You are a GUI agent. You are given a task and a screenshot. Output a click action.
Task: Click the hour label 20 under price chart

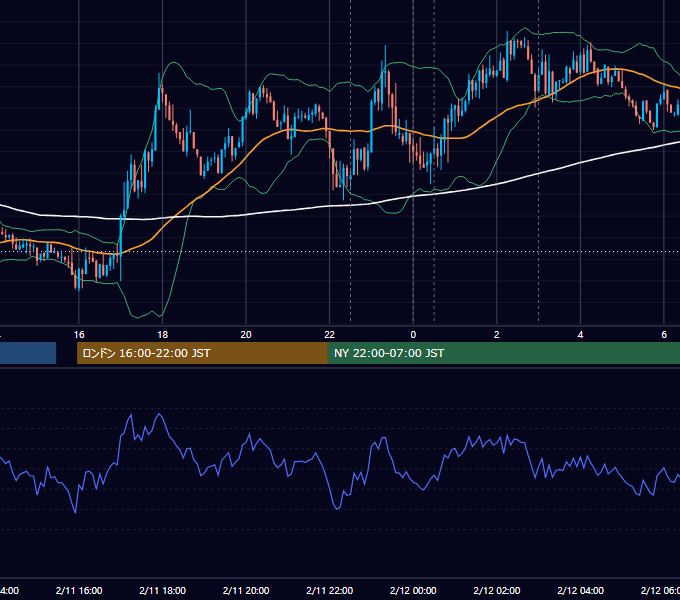(x=246, y=335)
